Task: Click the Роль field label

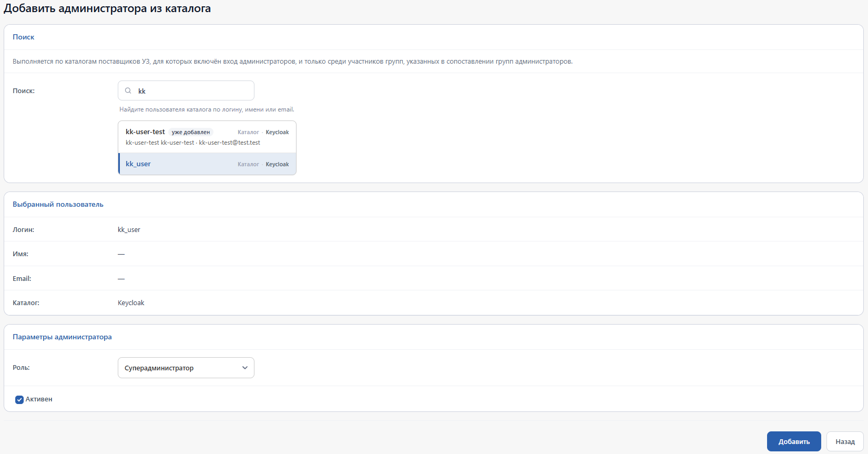Action: click(21, 368)
